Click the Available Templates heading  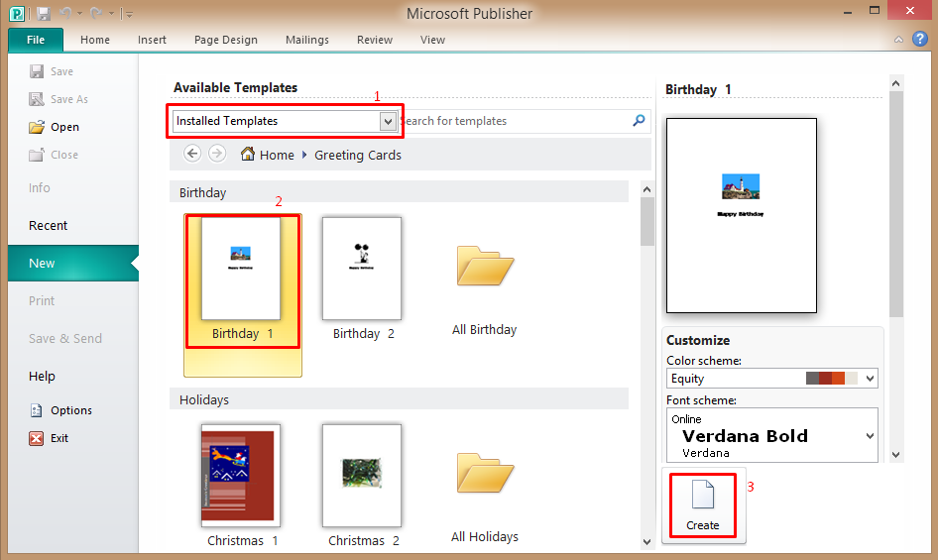pyautogui.click(x=235, y=87)
